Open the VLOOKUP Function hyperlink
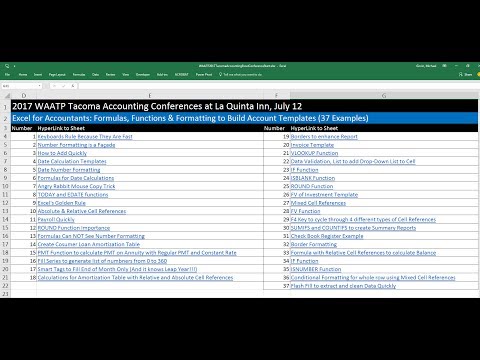The image size is (480, 360). [314, 153]
